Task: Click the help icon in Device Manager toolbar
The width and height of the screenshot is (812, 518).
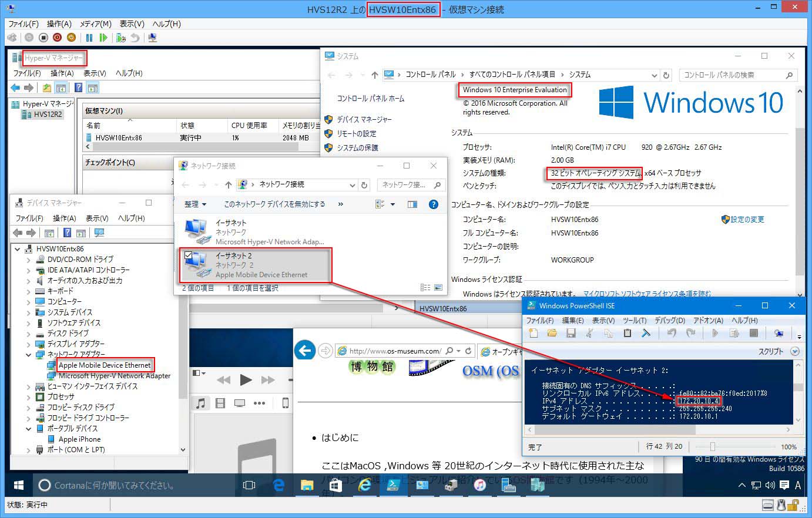Action: coord(67,233)
